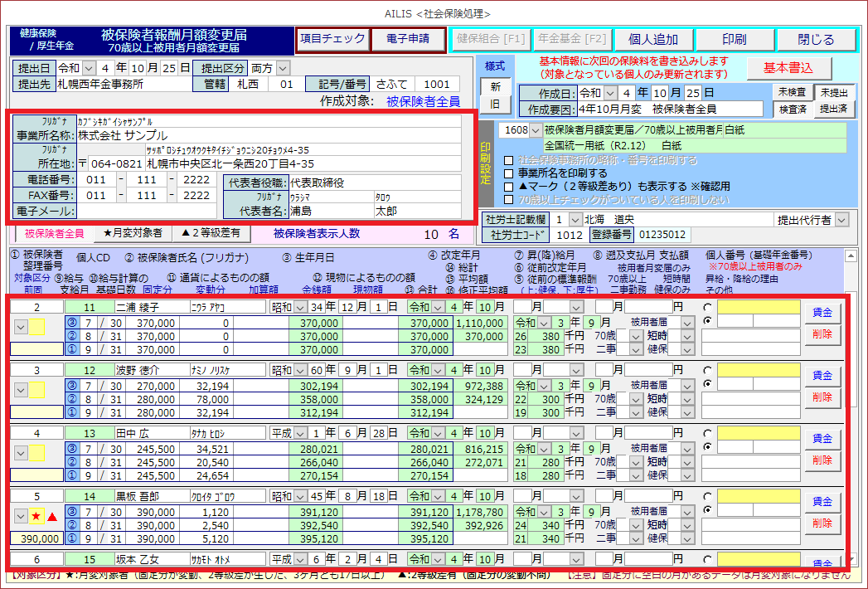Image resolution: width=868 pixels, height=589 pixels.
Task: Expand the 提出区分 両方 dropdown
Action: click(x=284, y=67)
